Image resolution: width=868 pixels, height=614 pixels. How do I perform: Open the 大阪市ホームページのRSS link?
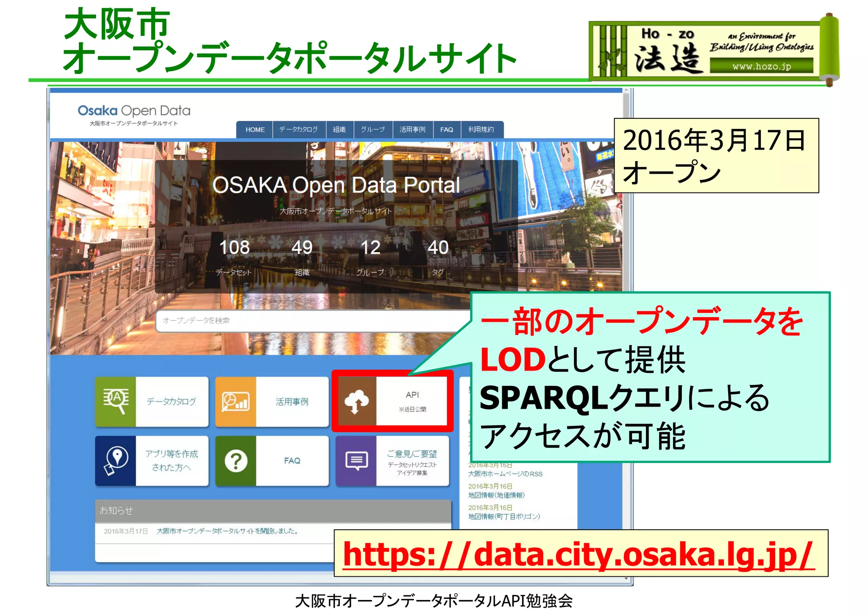[505, 474]
